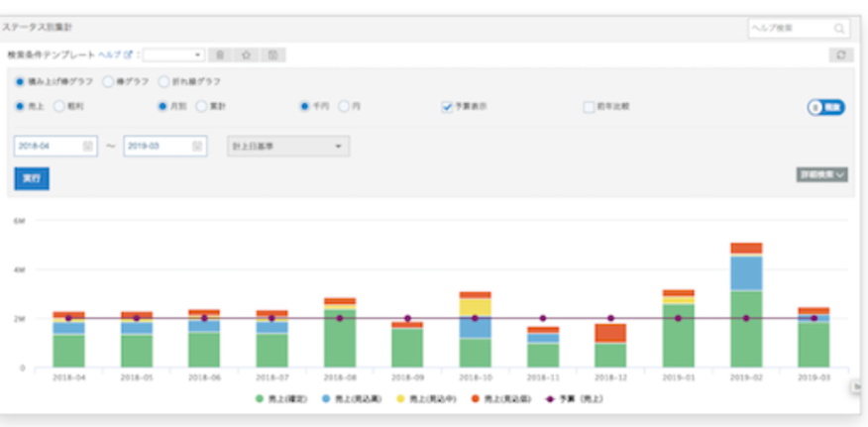Click the star favorite template icon
Screen dimensions: 868x427
coord(246,55)
